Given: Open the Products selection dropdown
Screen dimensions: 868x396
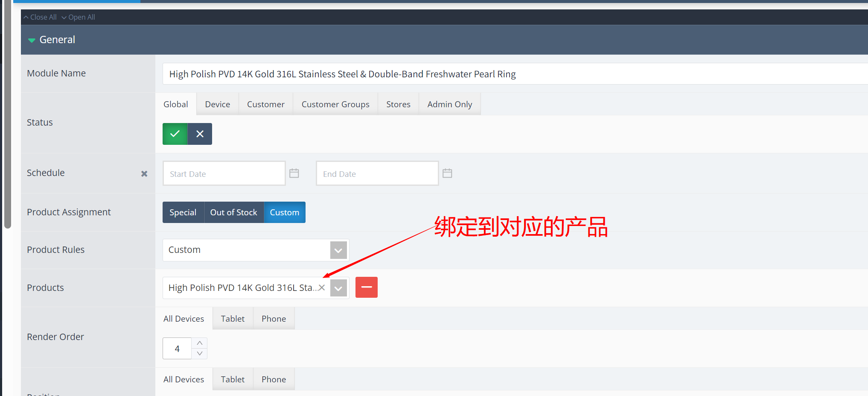Looking at the screenshot, I should point(338,287).
